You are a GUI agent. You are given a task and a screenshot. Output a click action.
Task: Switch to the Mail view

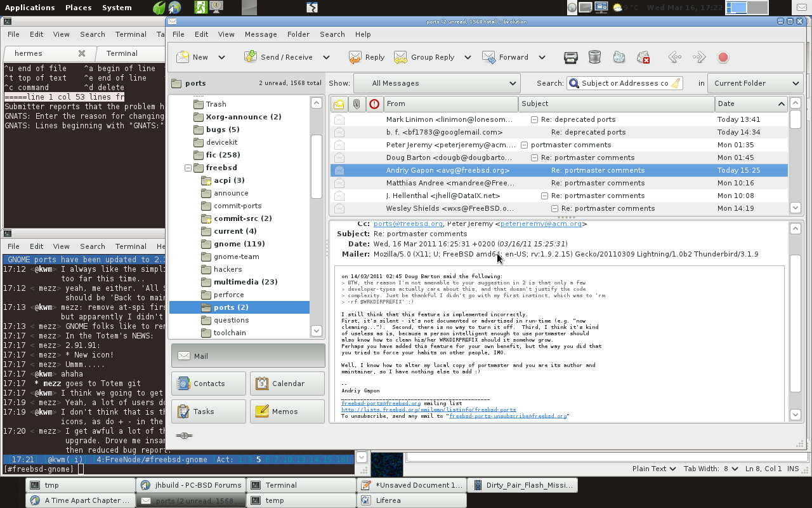pyautogui.click(x=248, y=356)
